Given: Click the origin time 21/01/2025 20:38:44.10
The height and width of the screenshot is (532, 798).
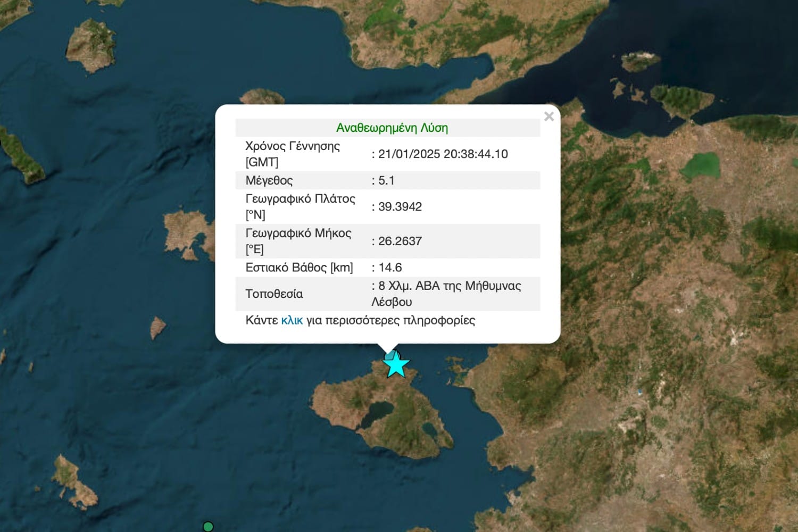Looking at the screenshot, I should (443, 154).
